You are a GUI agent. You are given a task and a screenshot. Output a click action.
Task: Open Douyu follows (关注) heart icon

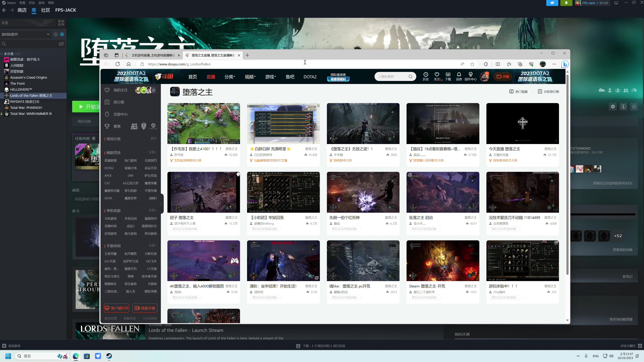tap(437, 76)
